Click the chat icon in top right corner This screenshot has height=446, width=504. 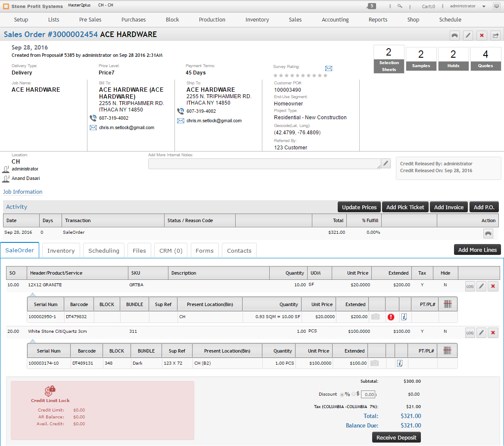(497, 6)
